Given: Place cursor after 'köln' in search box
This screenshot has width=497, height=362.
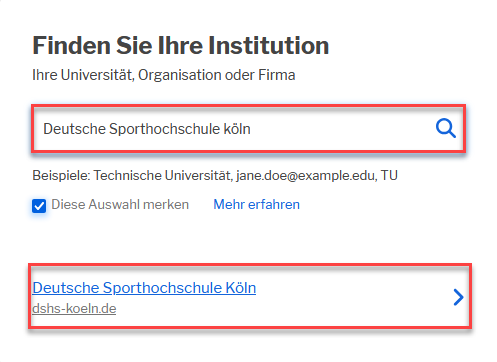Looking at the screenshot, I should pos(251,129).
